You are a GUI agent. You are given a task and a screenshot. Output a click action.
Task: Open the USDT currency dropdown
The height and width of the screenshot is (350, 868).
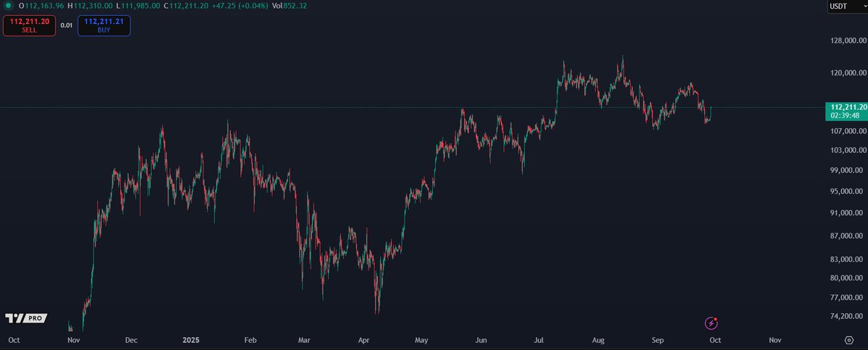847,6
